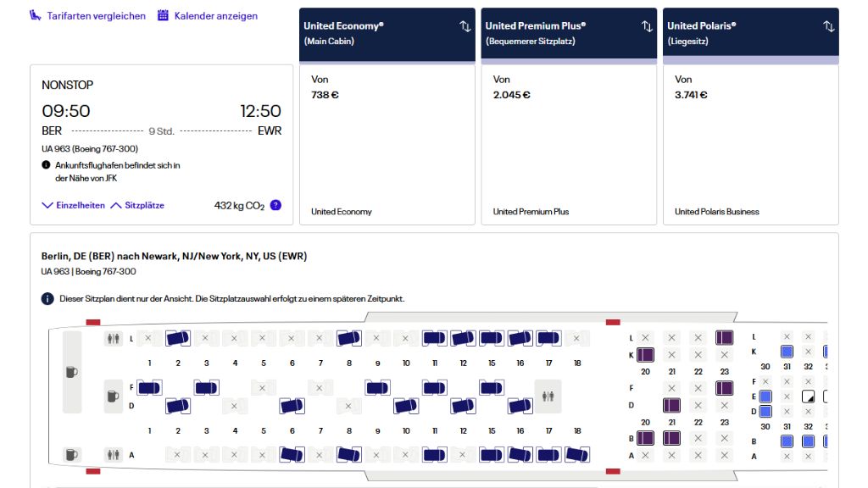868x488 pixels.
Task: Click the CO2 emissions help question mark icon
Action: (275, 205)
